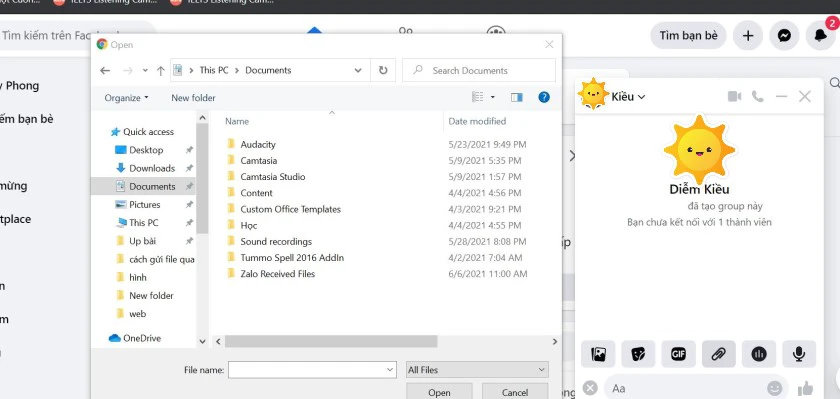
Task: Go up one folder level arrow
Action: pyautogui.click(x=160, y=70)
